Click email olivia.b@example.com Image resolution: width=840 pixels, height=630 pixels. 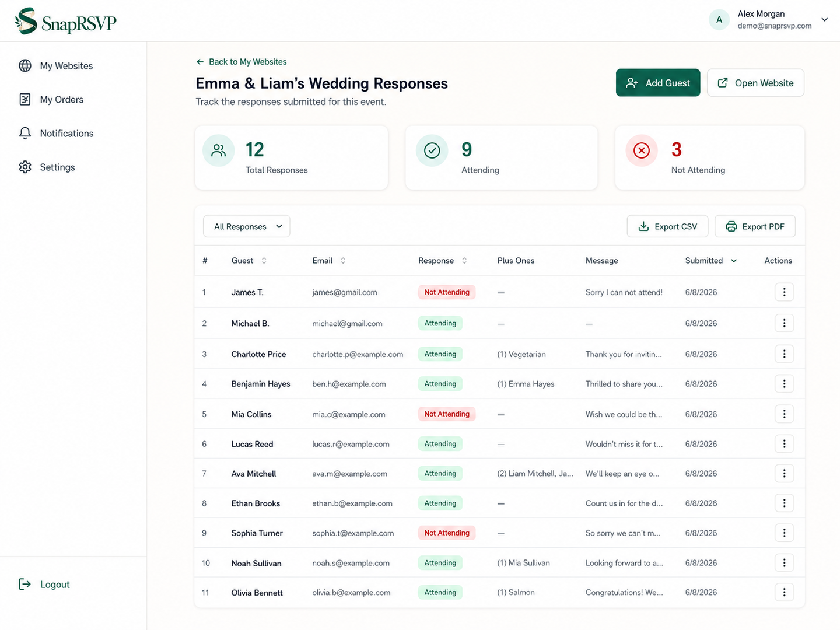point(351,593)
